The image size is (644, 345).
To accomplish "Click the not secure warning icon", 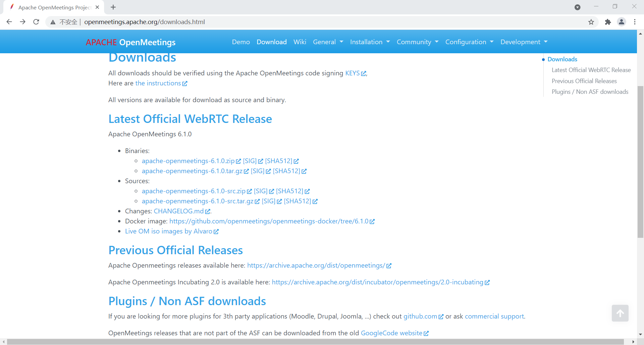I will click(x=53, y=22).
